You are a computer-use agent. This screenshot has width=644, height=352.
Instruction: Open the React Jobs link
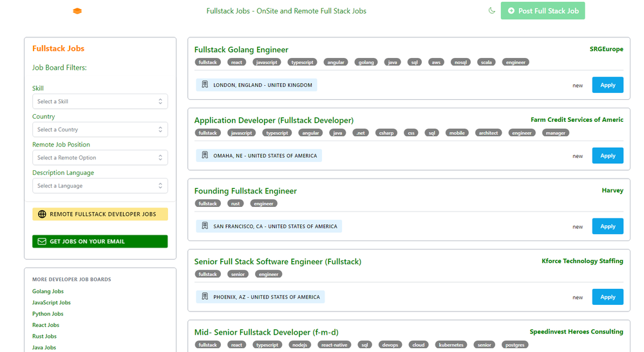pos(46,325)
